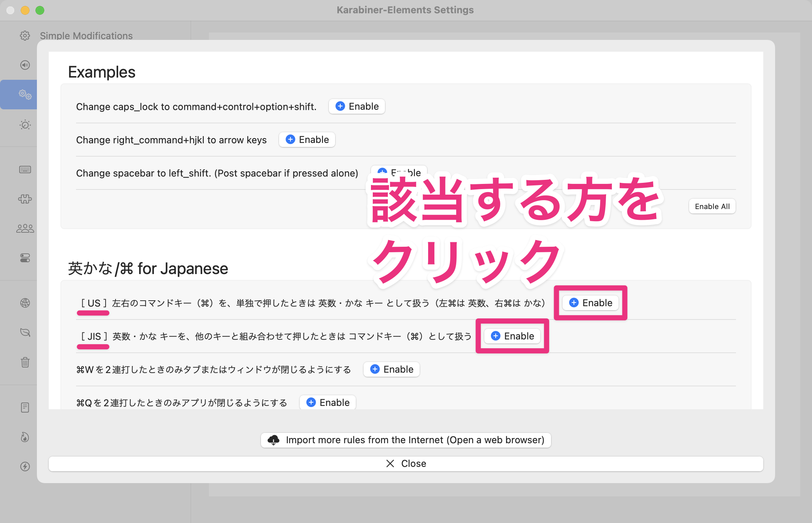Enable the ⌘W double-press rule
This screenshot has width=812, height=523.
coord(391,369)
